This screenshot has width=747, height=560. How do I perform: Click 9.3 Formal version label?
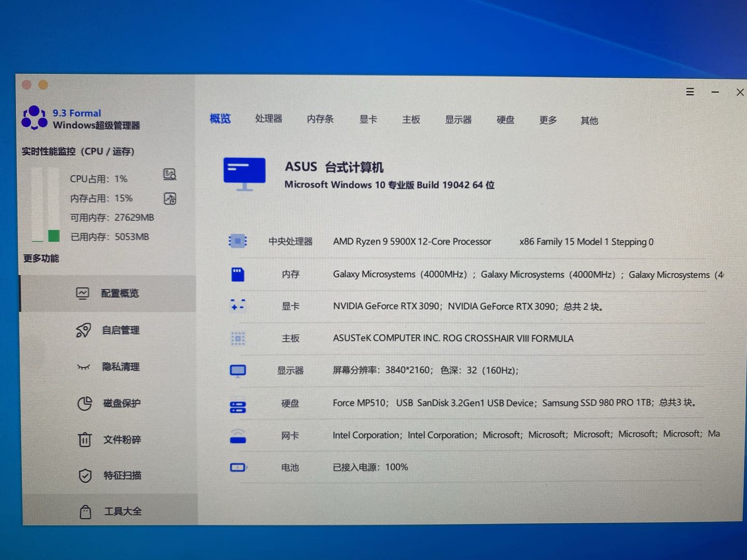[x=77, y=113]
